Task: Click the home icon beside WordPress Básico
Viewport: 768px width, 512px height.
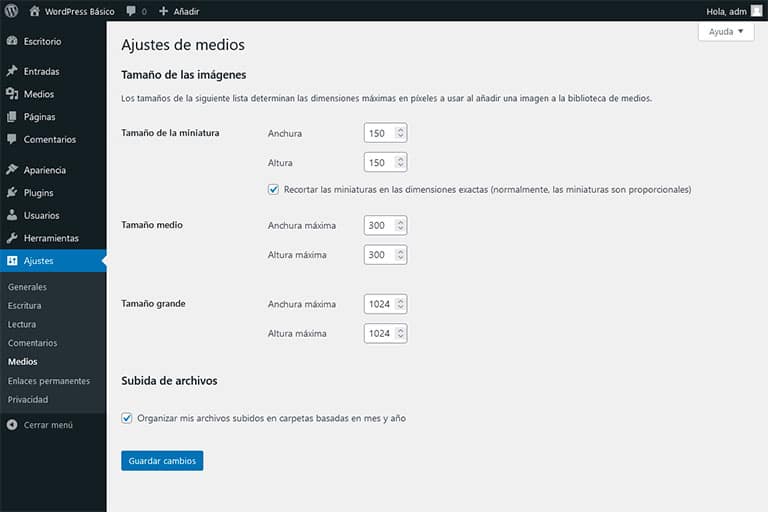Action: coord(34,11)
